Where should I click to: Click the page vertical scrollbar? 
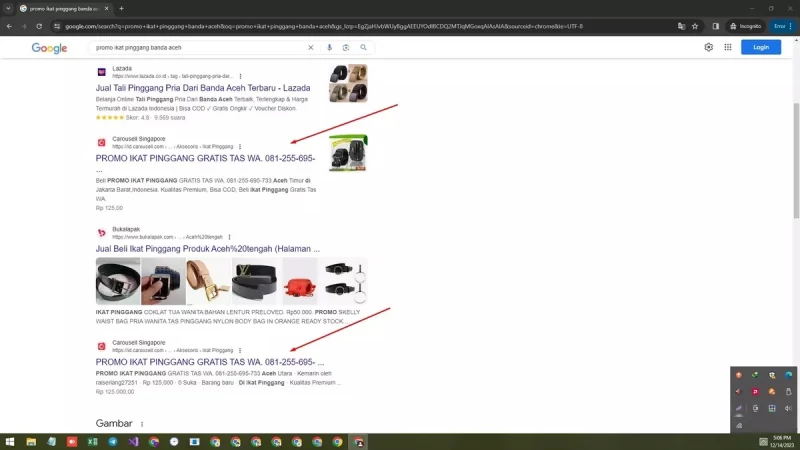click(796, 161)
